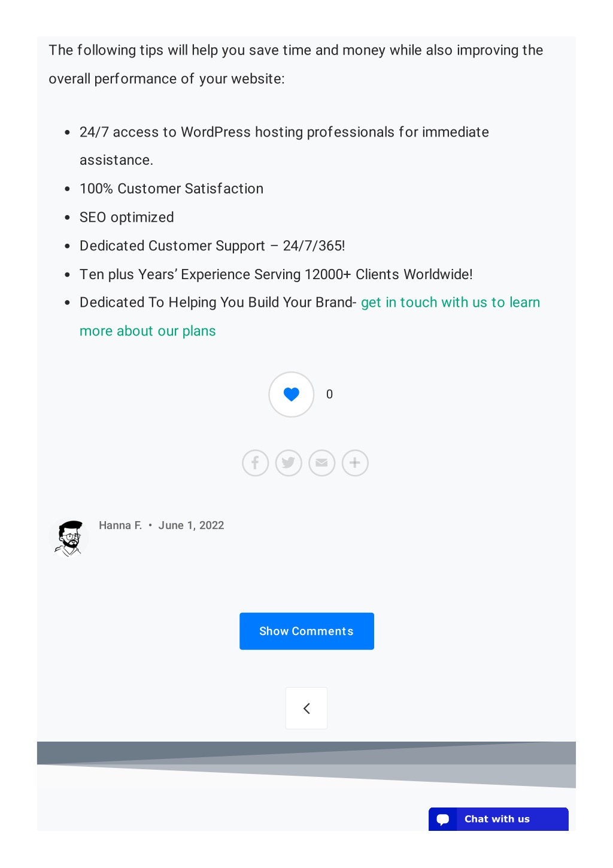Click the like count number
Screen dimensions: 613x868
point(329,394)
